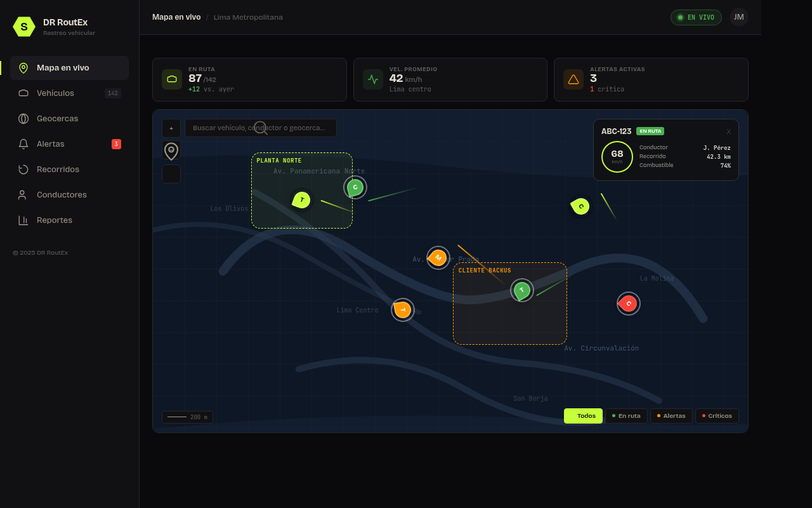Screen dimensions: 812x508
Task: Click the 42.3 km distance value
Action: 719,157
